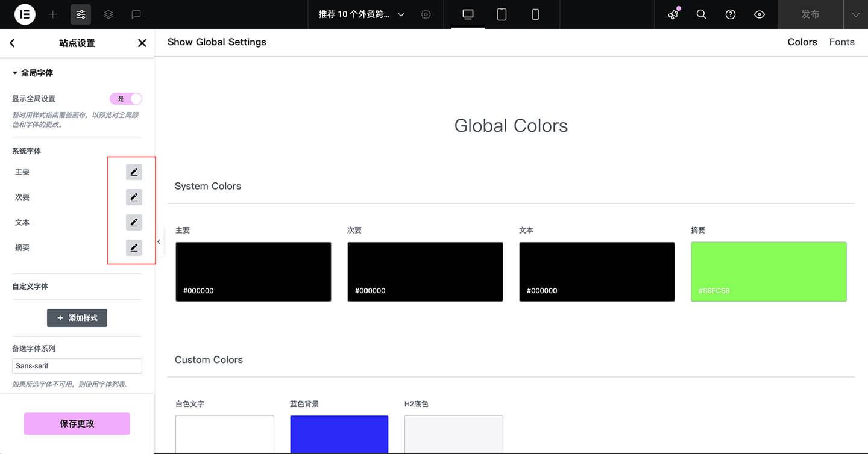The image size is (868, 454).
Task: Open the notes comment icon
Action: coord(136,14)
